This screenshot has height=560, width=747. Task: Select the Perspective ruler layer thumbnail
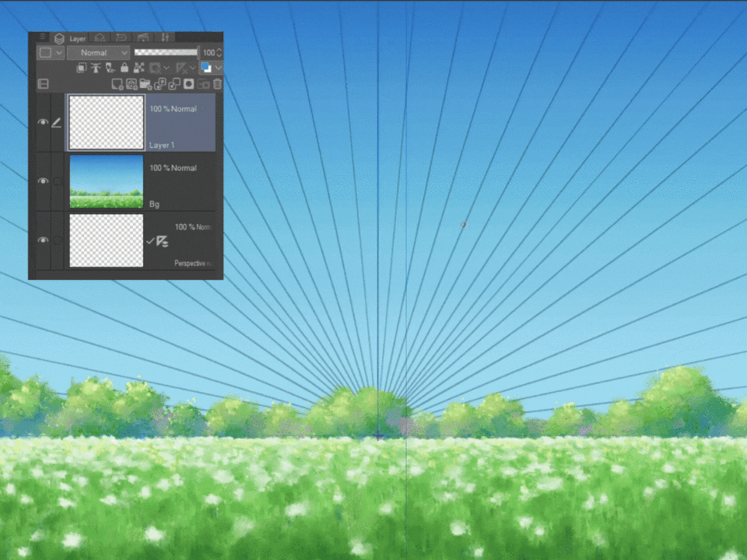pos(107,240)
